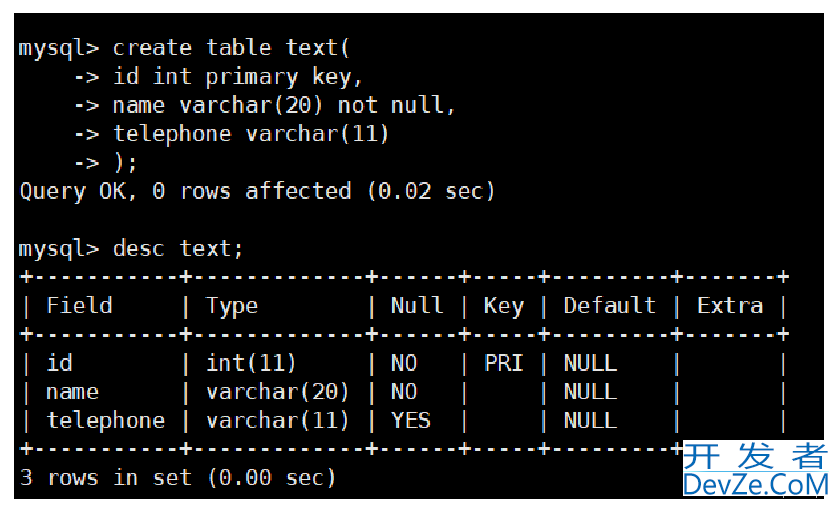This screenshot has height=506, width=839.
Task: Click the Field column header
Action: click(79, 305)
